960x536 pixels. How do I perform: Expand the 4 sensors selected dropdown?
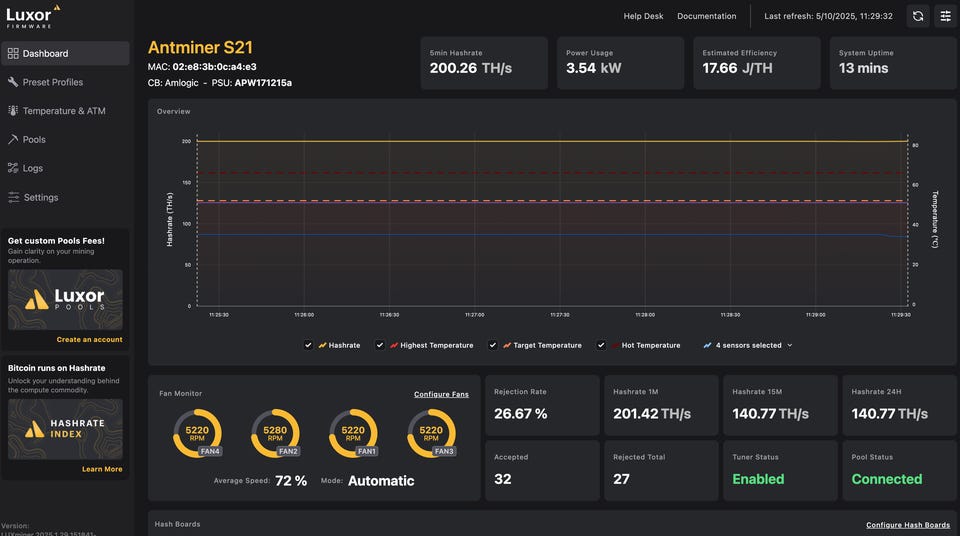pos(748,345)
